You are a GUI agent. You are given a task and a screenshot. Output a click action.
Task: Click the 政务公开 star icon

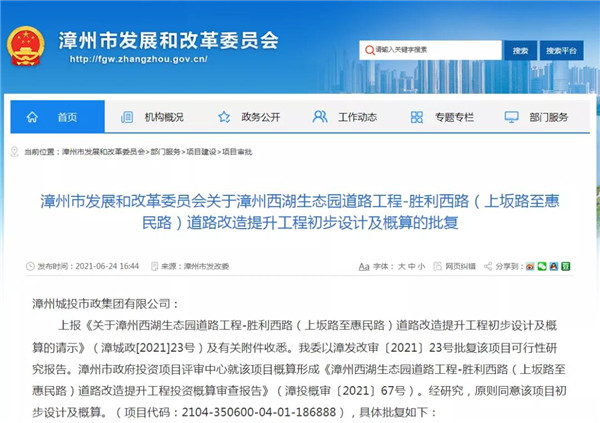(224, 117)
